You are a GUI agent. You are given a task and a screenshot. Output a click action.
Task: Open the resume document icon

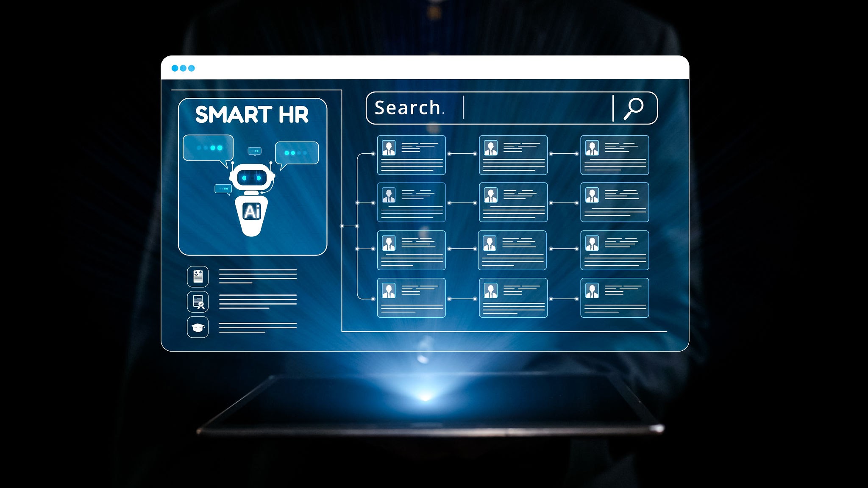(x=198, y=277)
